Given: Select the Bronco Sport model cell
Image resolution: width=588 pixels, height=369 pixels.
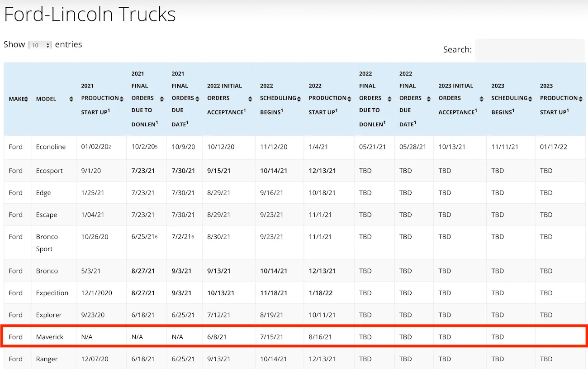Looking at the screenshot, I should pyautogui.click(x=47, y=243).
